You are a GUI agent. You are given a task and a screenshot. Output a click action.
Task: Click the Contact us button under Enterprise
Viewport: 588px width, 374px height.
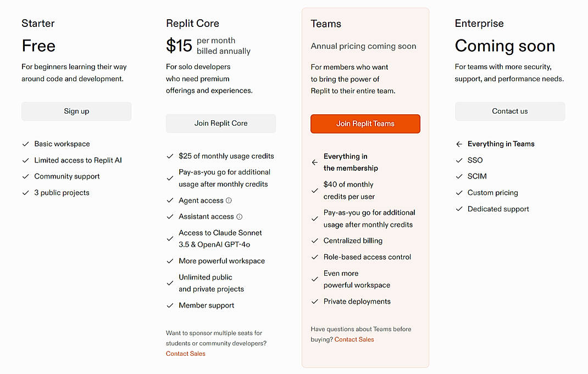coord(509,111)
